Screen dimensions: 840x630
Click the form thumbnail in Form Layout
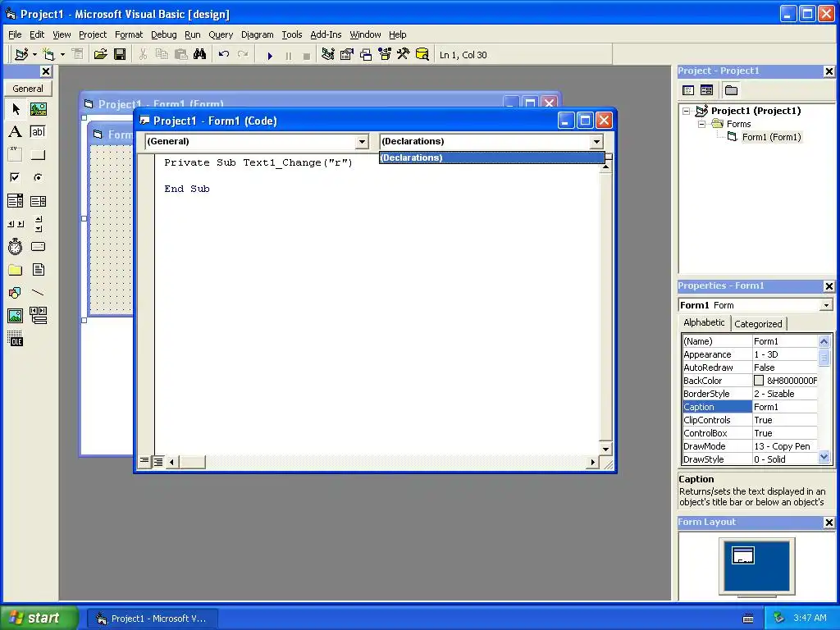(x=743, y=555)
